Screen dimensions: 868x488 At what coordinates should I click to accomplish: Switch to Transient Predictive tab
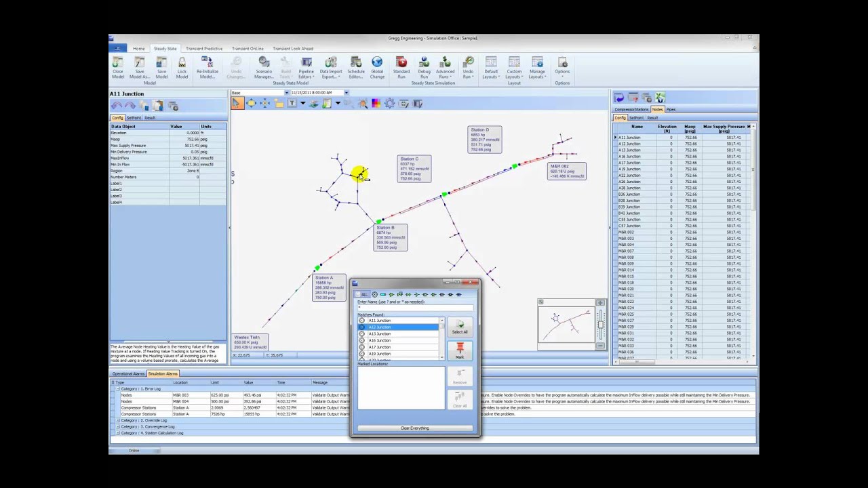click(204, 49)
